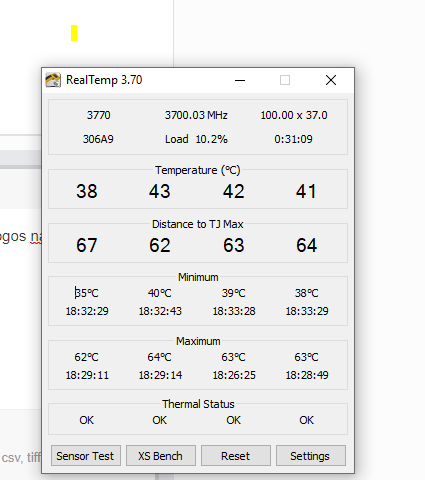
Task: Select the 3700.03 MHz clock speed text
Action: click(x=196, y=115)
